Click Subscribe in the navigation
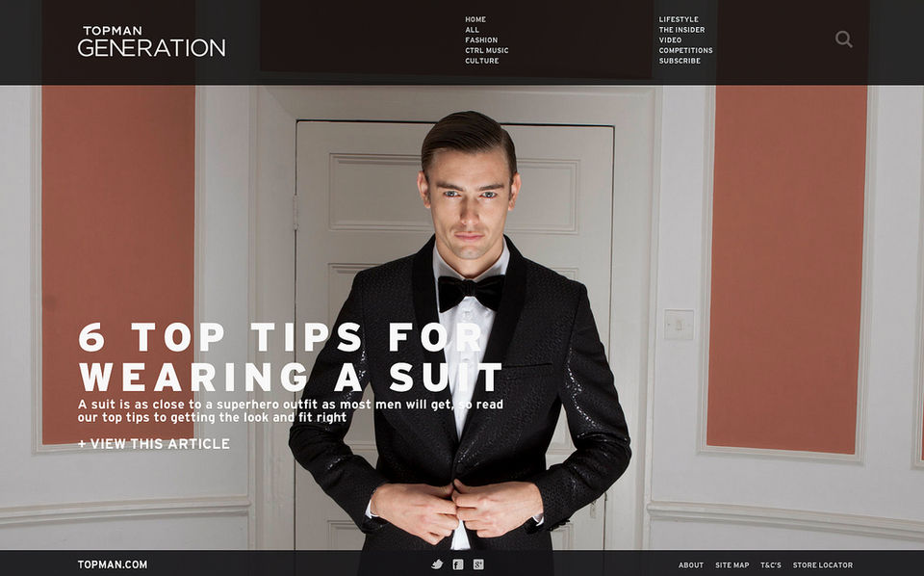The image size is (924, 576). 680,61
